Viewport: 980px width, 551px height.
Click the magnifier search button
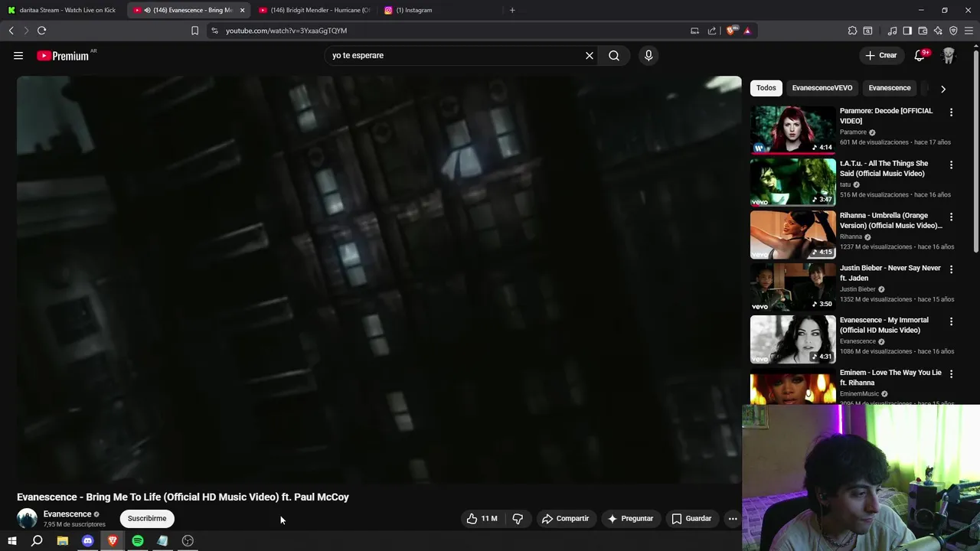(614, 55)
